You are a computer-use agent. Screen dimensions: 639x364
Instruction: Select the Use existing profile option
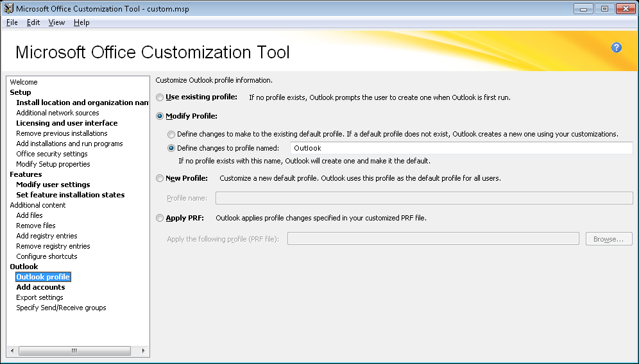tap(160, 97)
